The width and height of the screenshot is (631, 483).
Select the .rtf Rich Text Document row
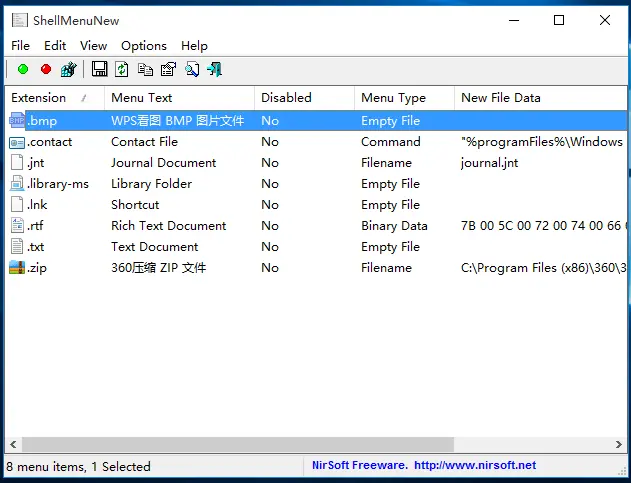tap(168, 226)
